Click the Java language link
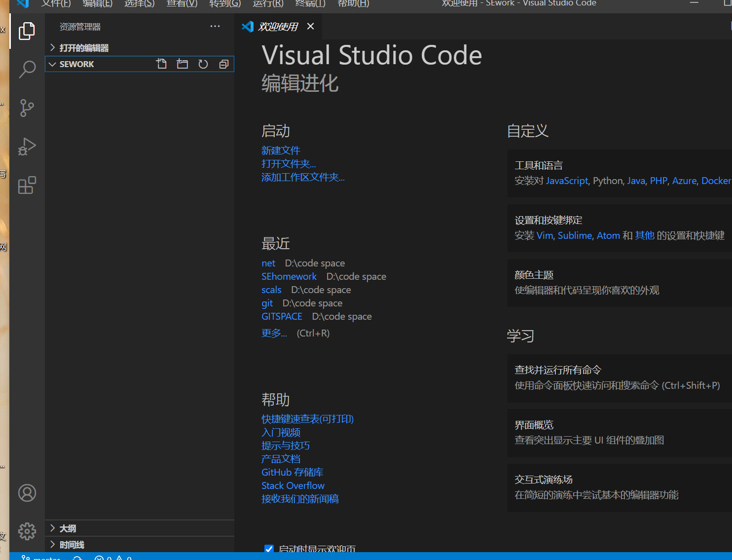 click(x=636, y=181)
